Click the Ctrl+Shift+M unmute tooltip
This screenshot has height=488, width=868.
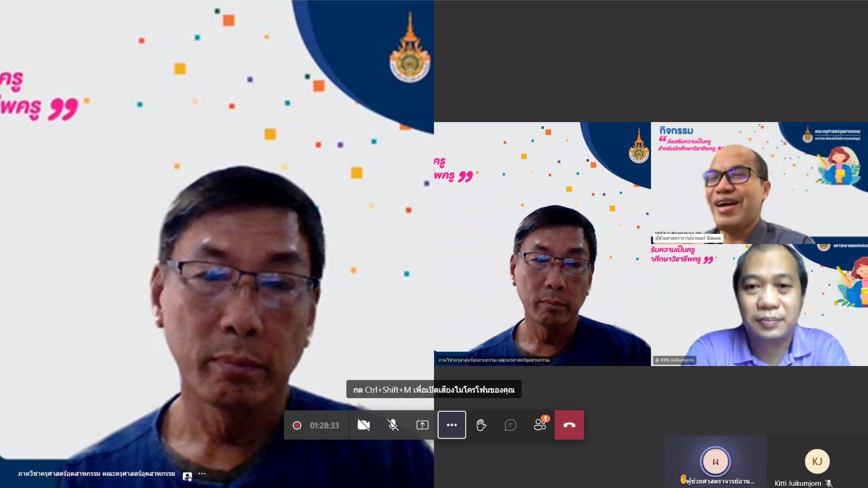(x=434, y=389)
